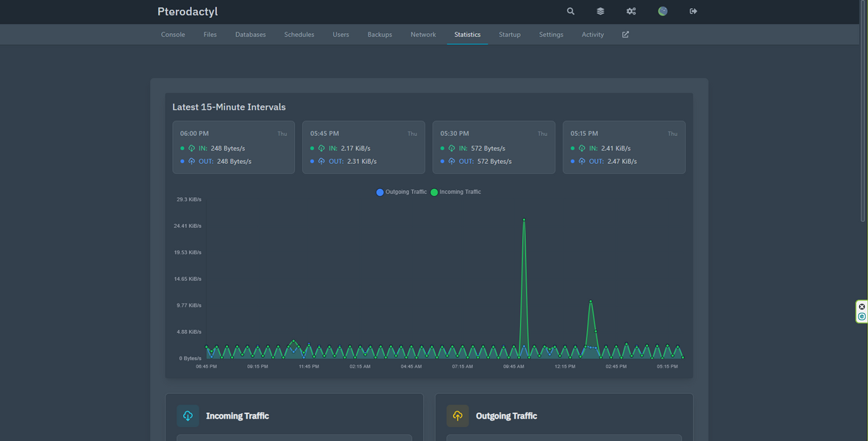Click the globe account avatar
This screenshot has height=441, width=868.
point(663,11)
